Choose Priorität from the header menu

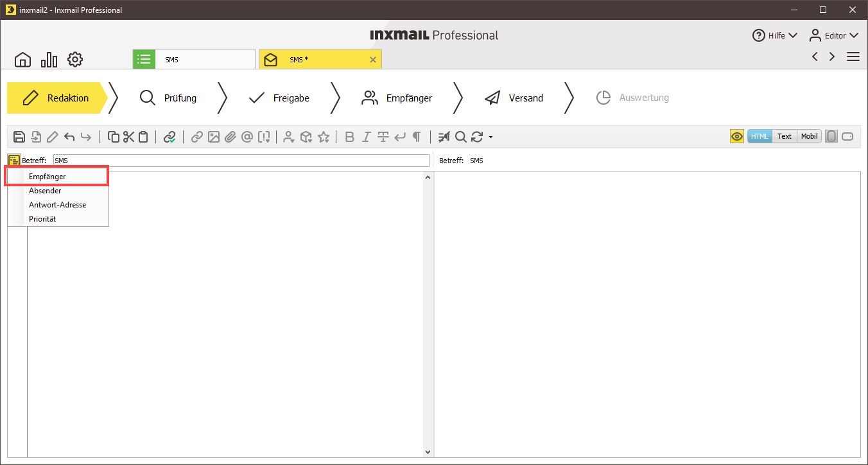[x=57, y=219]
